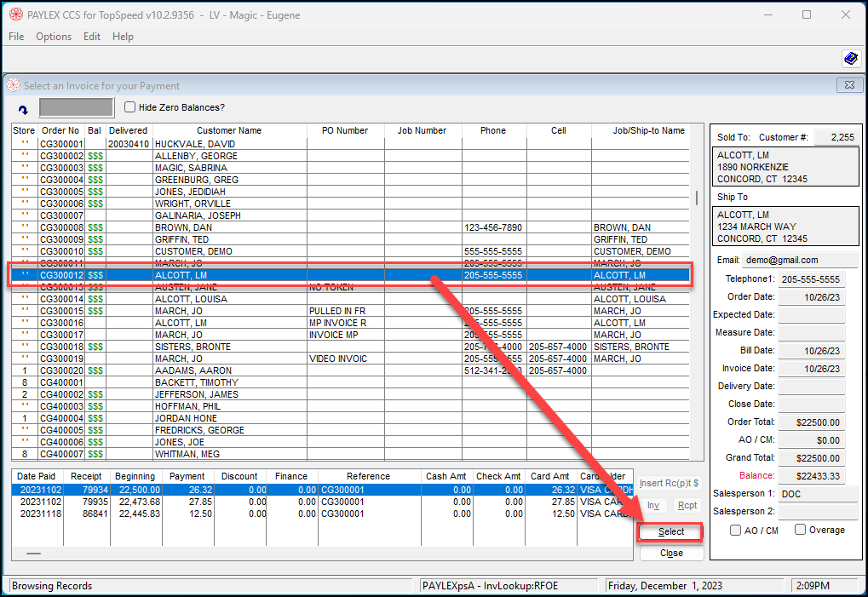868x597 pixels.
Task: Select invoice row CG300018 SISTERS, BRONTE
Action: (351, 347)
